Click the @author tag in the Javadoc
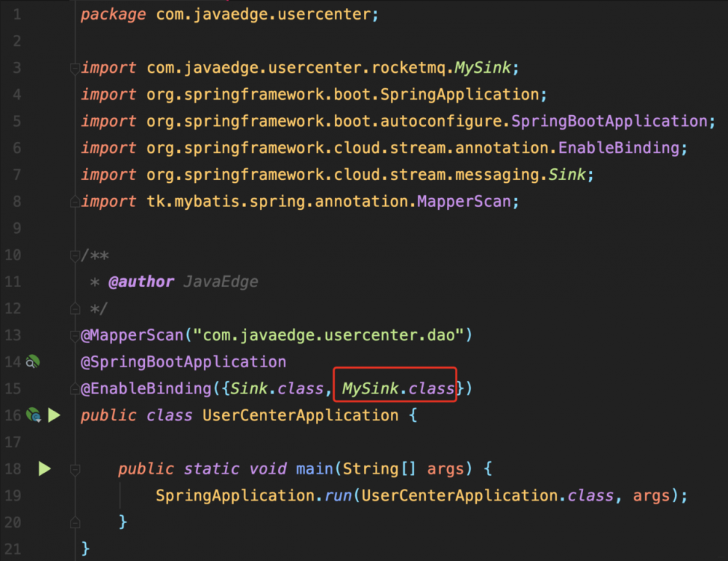The image size is (728, 561). (141, 282)
